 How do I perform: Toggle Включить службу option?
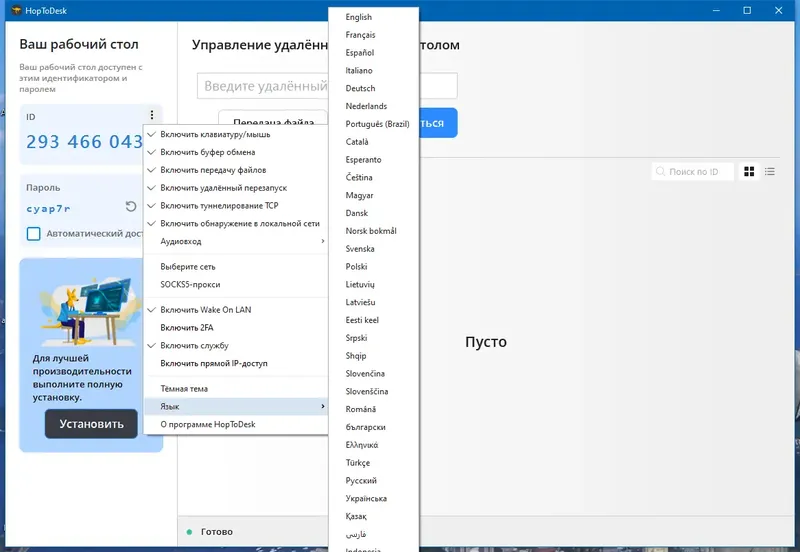(236, 345)
